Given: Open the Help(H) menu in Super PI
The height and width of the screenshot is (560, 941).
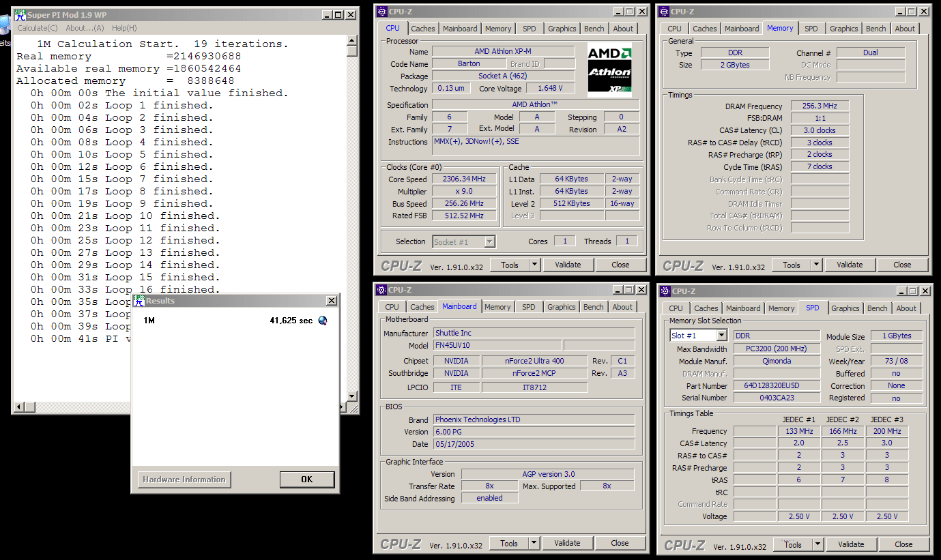Looking at the screenshot, I should click(x=124, y=28).
